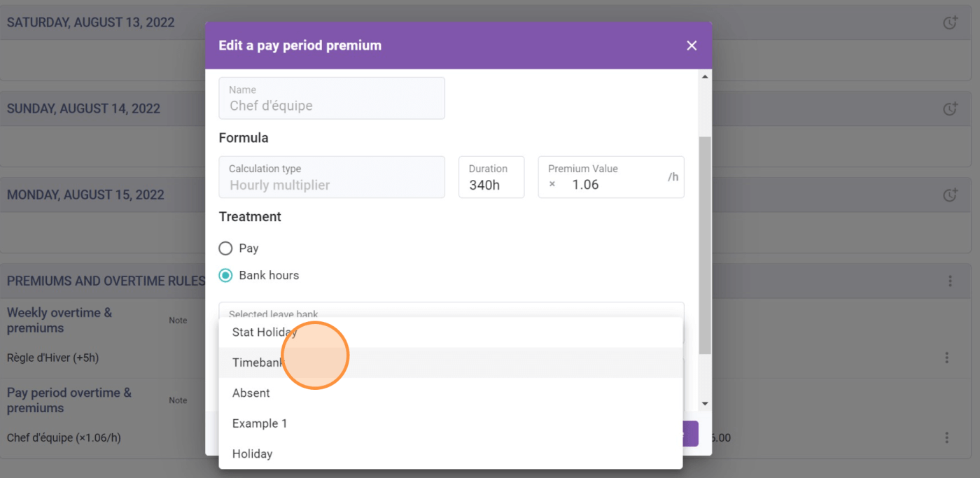Open the Calculation type dropdown
The height and width of the screenshot is (478, 980).
332,177
